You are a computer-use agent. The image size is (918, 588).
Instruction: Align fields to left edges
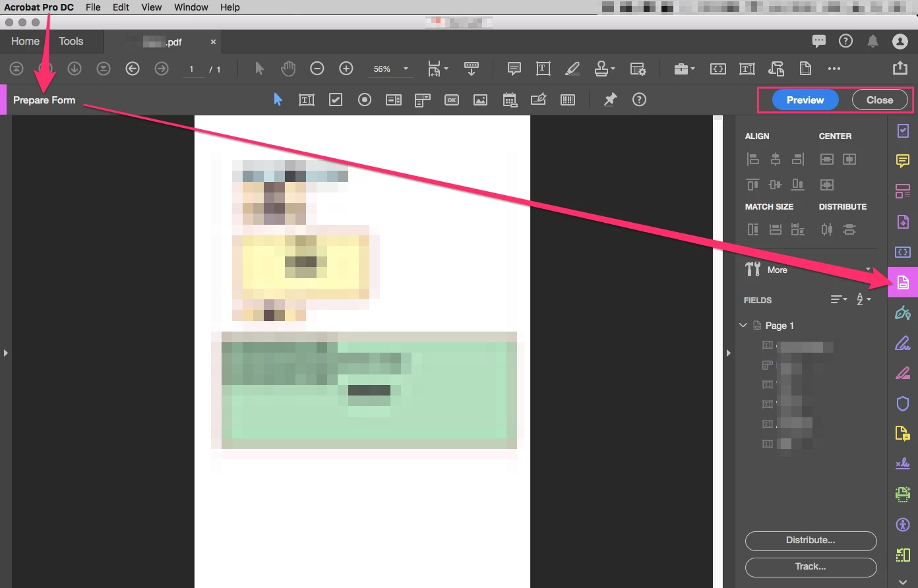coord(753,159)
